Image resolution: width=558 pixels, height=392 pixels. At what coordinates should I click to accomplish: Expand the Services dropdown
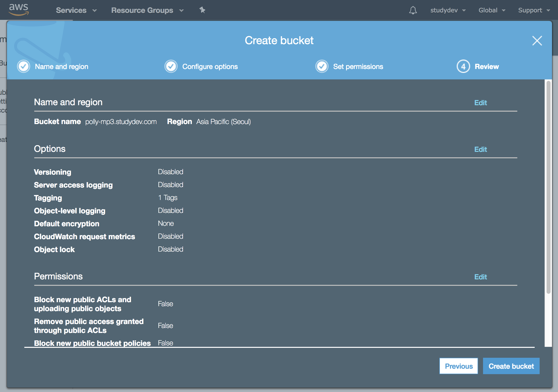76,10
